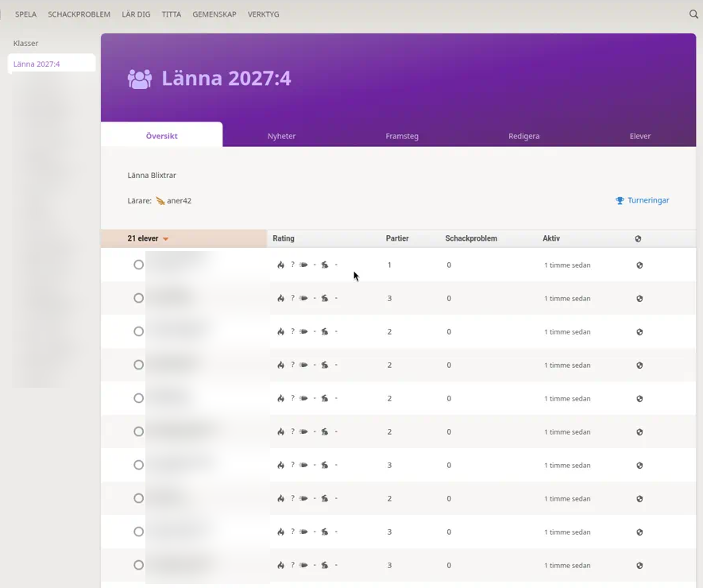The width and height of the screenshot is (703, 588).
Task: Click the class group icon beside Länna 2027:4
Action: (140, 79)
